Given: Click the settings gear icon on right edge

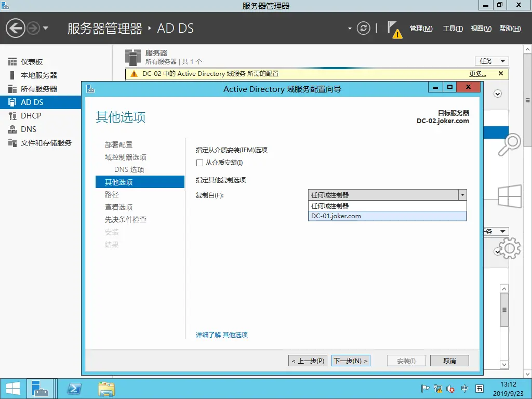Looking at the screenshot, I should point(509,248).
